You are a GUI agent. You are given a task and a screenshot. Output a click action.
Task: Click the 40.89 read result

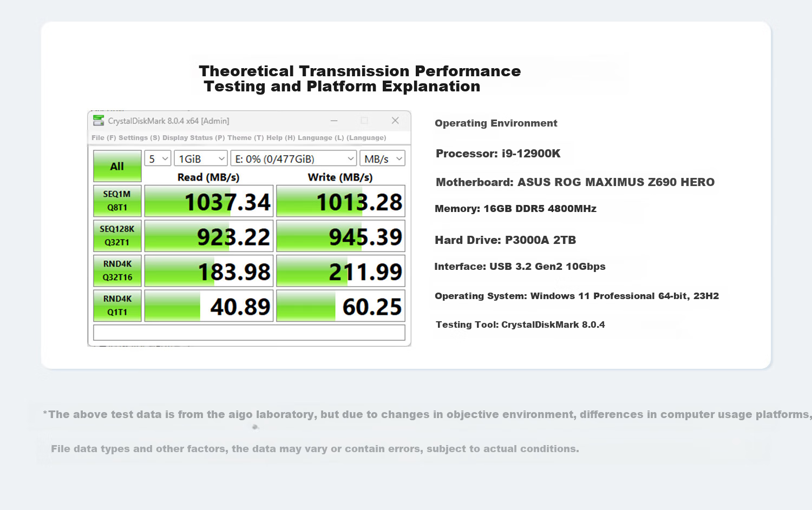pos(208,306)
